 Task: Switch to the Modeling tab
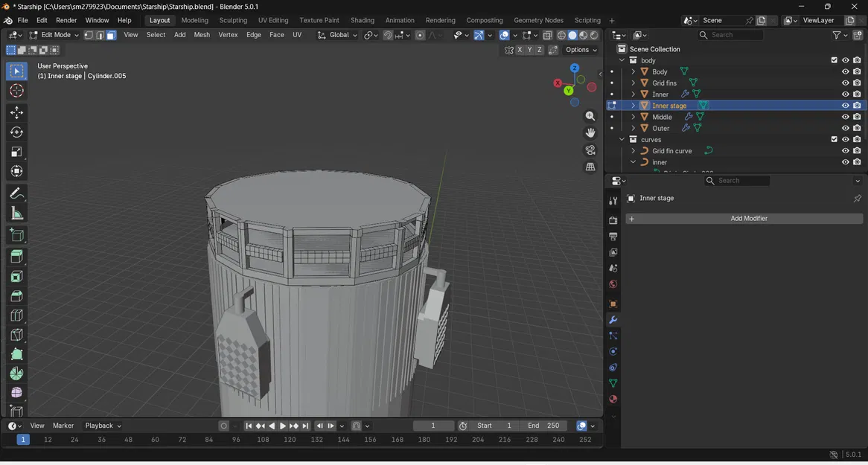click(194, 20)
